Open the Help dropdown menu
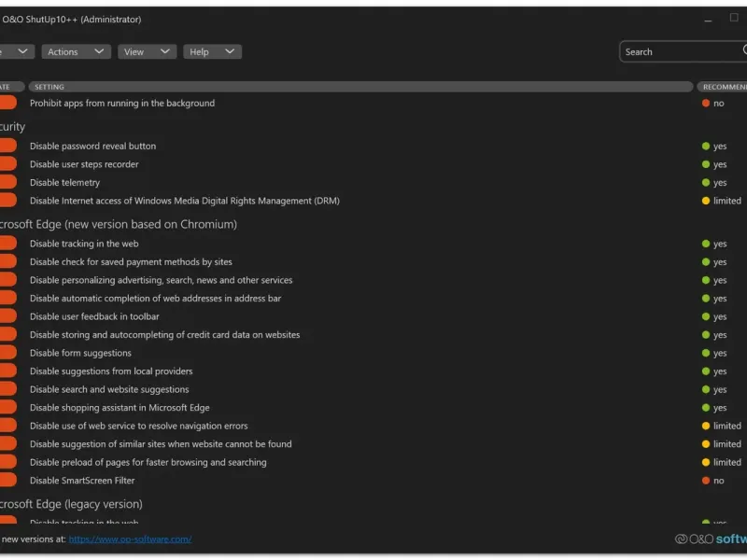747x560 pixels. click(x=212, y=51)
